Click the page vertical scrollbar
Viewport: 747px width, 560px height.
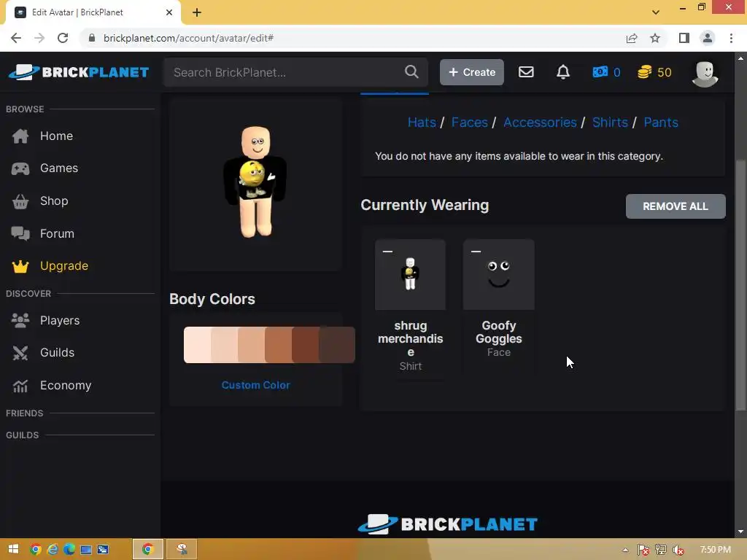[740, 286]
